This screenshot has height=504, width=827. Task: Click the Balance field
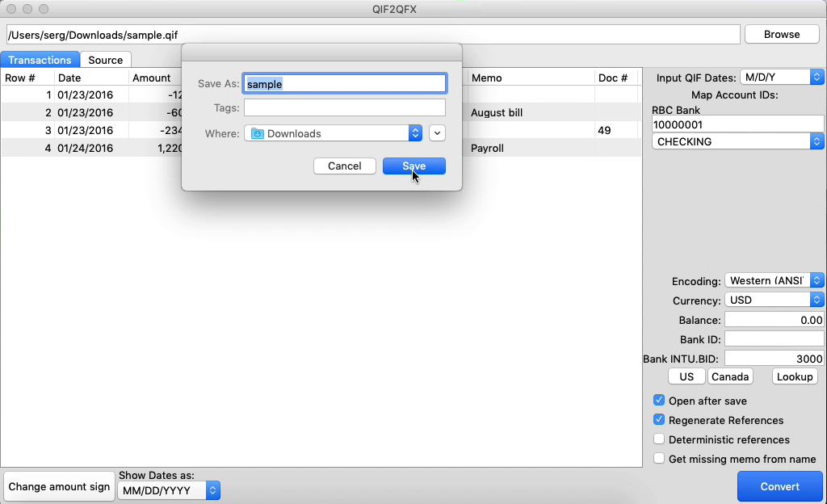coord(775,320)
